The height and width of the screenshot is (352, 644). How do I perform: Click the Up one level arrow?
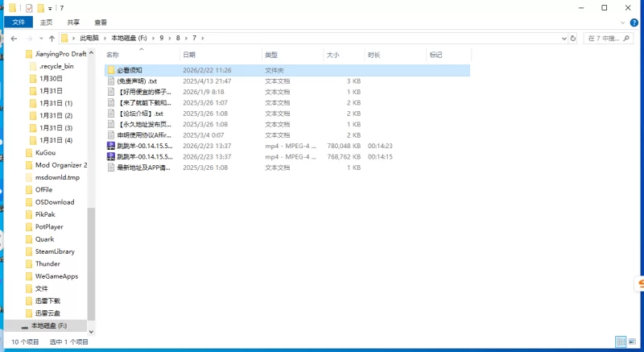click(52, 38)
